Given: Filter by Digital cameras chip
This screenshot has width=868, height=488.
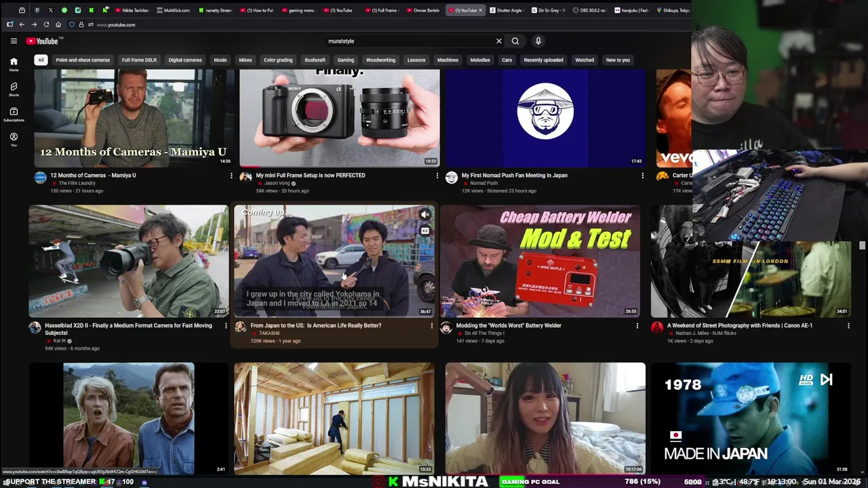Looking at the screenshot, I should (185, 60).
